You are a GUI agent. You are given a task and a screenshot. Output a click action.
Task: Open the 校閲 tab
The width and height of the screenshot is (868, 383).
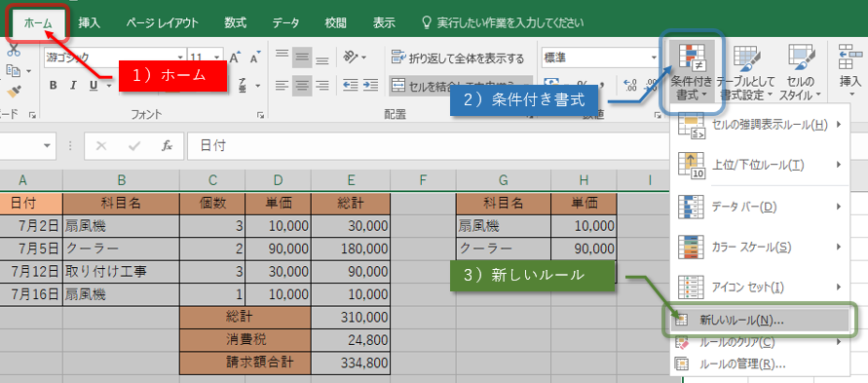(x=335, y=22)
